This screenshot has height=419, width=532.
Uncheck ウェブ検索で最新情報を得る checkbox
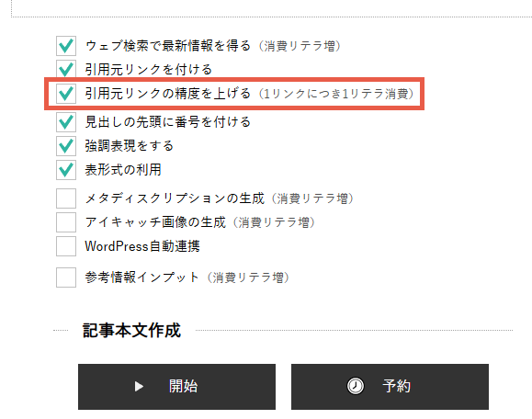[x=66, y=46]
